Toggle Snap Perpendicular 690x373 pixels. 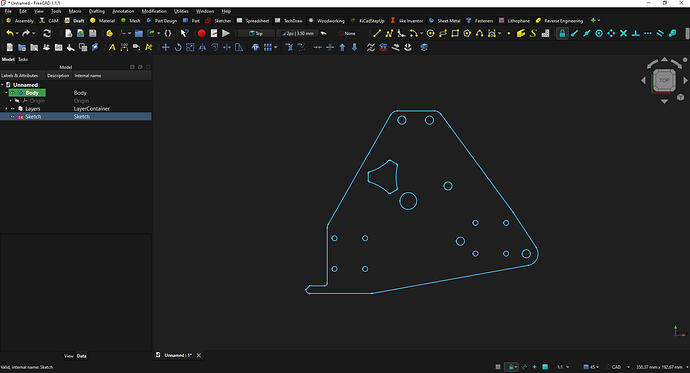pos(636,33)
